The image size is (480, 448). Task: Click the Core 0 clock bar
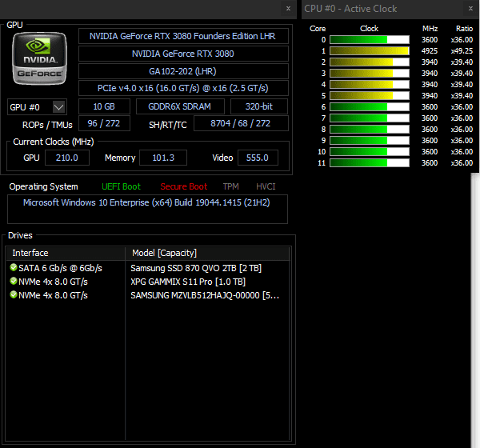370,40
